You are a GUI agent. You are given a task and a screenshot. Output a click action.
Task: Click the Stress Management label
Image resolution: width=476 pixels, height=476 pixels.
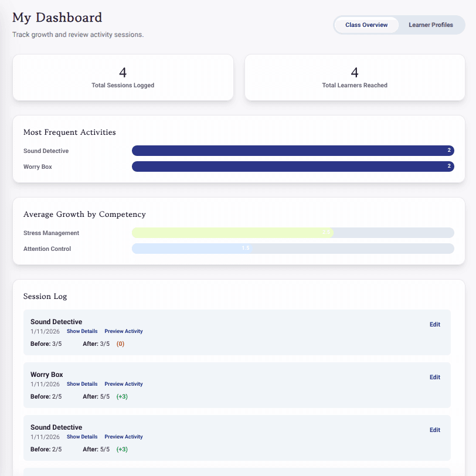(x=52, y=233)
